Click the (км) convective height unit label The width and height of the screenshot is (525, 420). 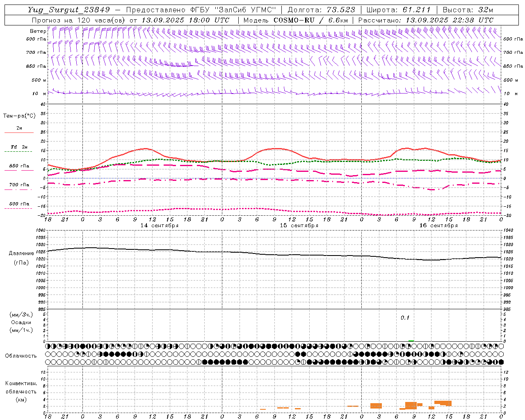(x=21, y=399)
